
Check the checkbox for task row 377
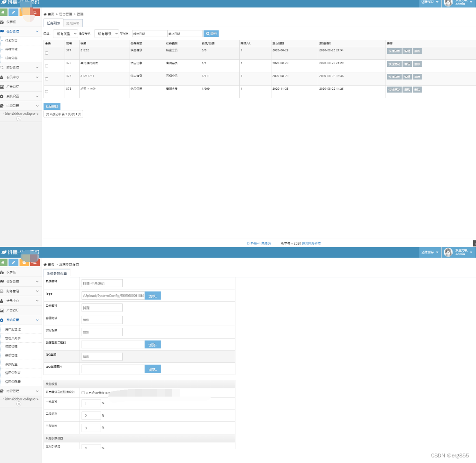[46, 53]
